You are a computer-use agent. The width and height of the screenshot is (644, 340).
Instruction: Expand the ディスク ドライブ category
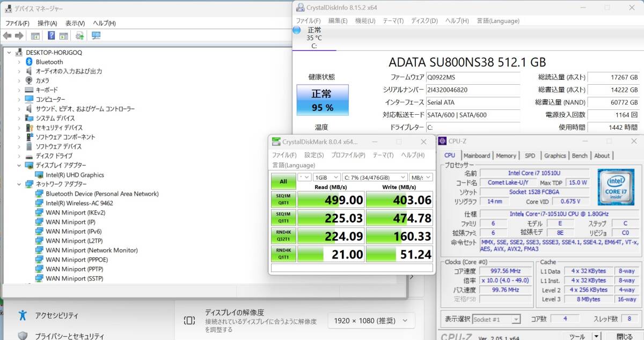[x=19, y=156]
